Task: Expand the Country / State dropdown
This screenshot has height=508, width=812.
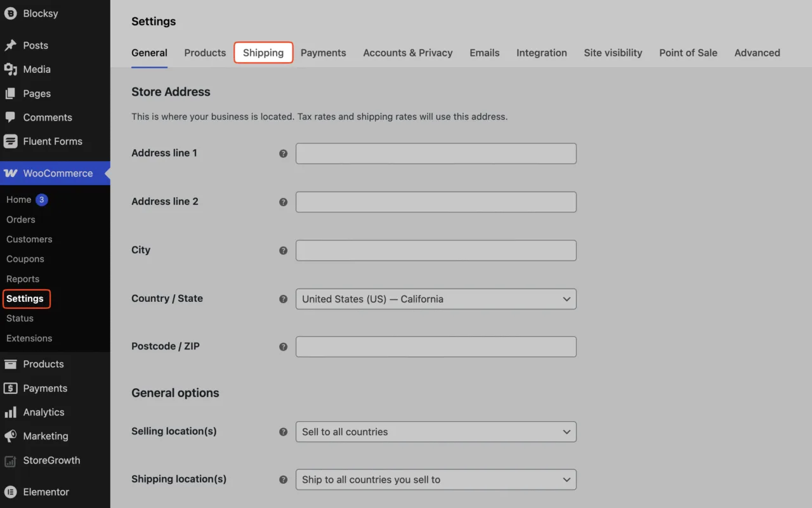Action: (436, 299)
